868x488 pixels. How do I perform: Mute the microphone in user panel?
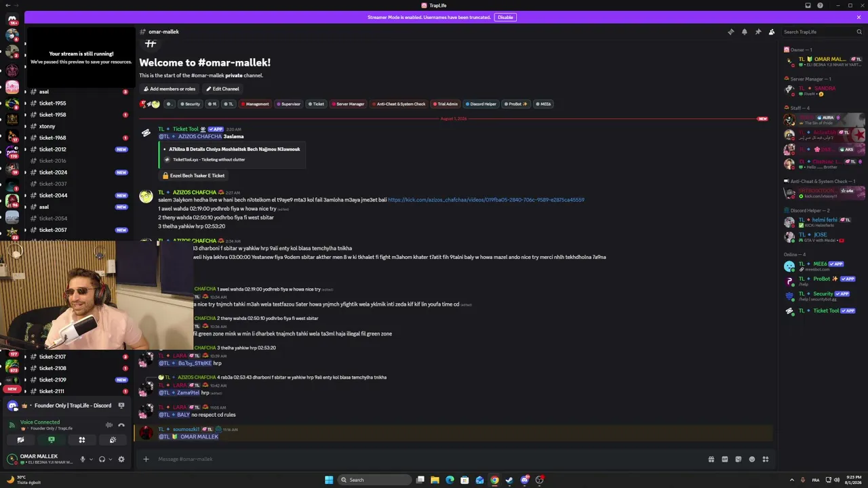(83, 459)
